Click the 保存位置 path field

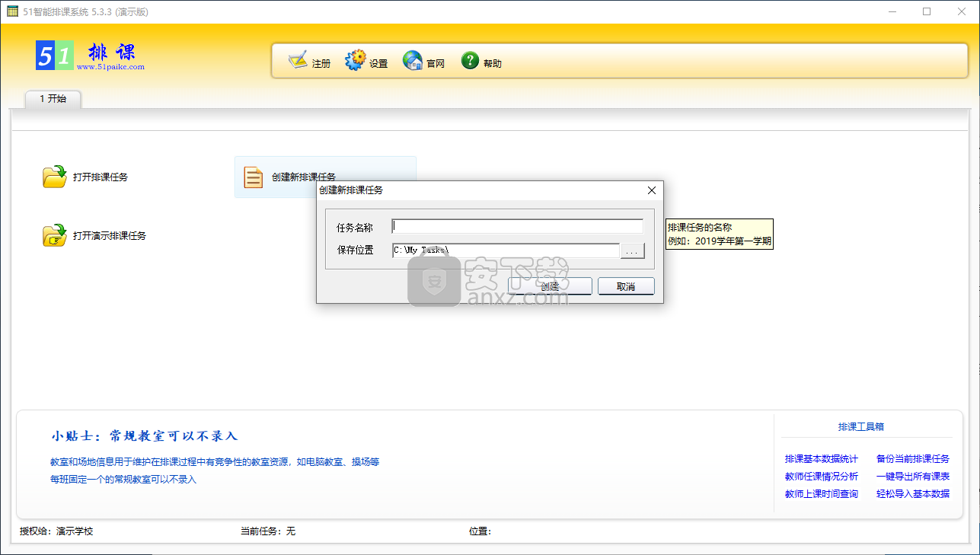tap(506, 250)
